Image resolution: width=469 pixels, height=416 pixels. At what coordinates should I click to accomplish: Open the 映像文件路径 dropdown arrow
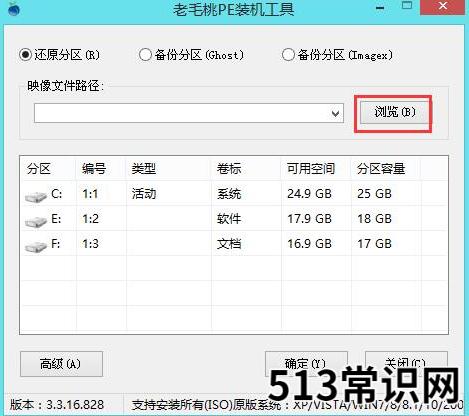(x=336, y=114)
